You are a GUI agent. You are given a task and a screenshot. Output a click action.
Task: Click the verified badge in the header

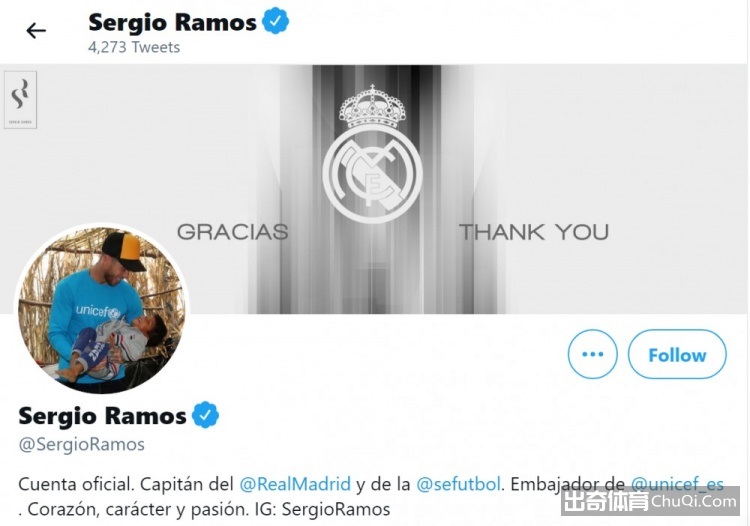point(276,22)
